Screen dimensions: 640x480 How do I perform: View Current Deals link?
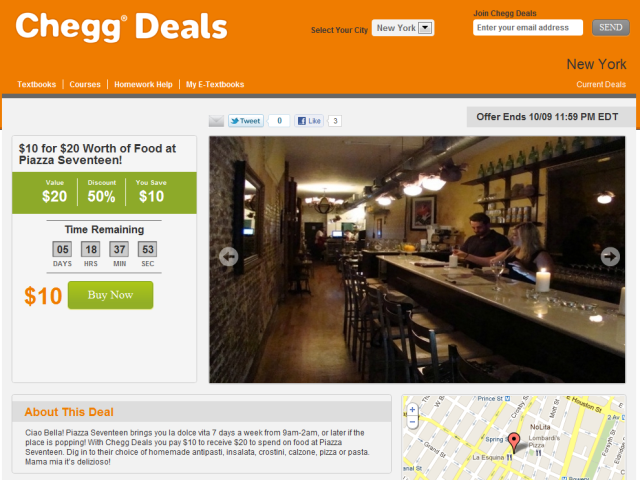601,84
